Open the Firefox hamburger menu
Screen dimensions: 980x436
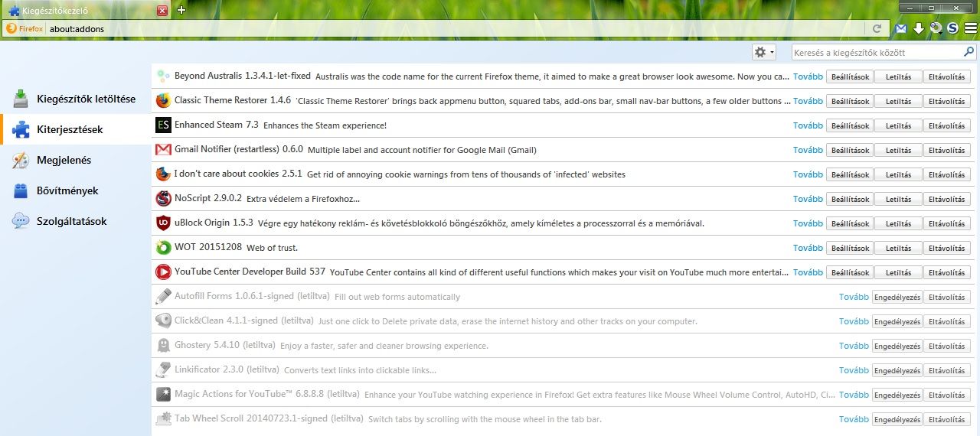[971, 28]
